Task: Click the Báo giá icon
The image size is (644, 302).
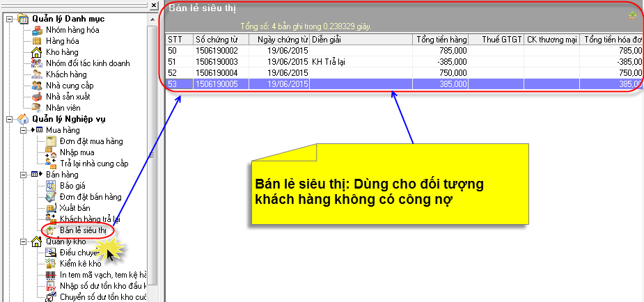Action: coord(50,186)
